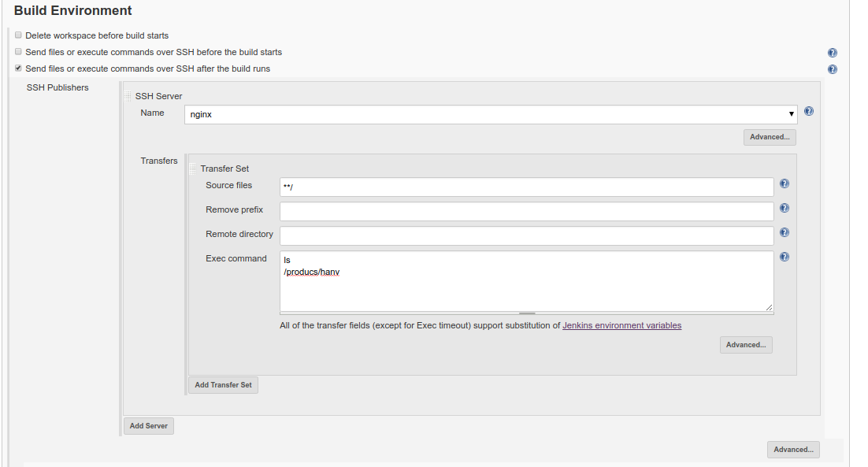Click Add Server button
This screenshot has width=868, height=467.
click(148, 426)
